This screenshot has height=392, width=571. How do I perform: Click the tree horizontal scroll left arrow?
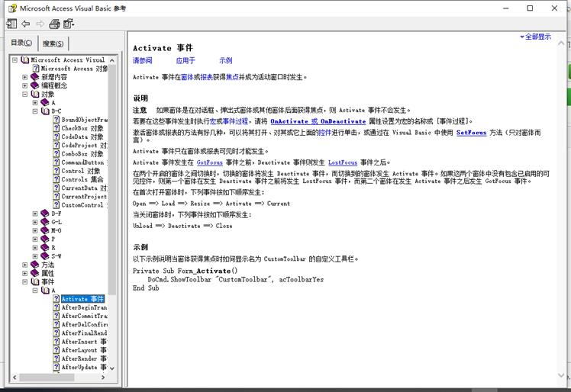(x=15, y=378)
